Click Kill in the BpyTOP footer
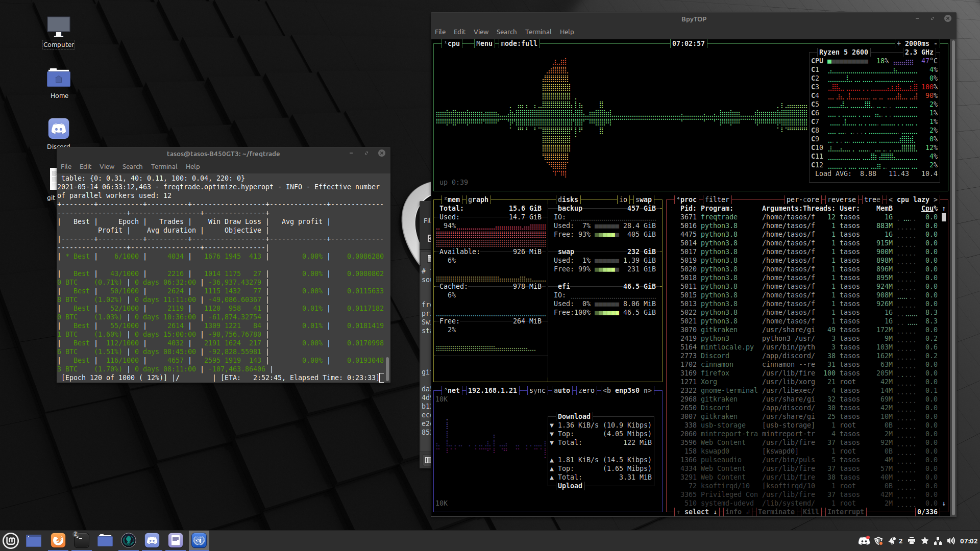The image size is (980, 551). click(x=811, y=512)
